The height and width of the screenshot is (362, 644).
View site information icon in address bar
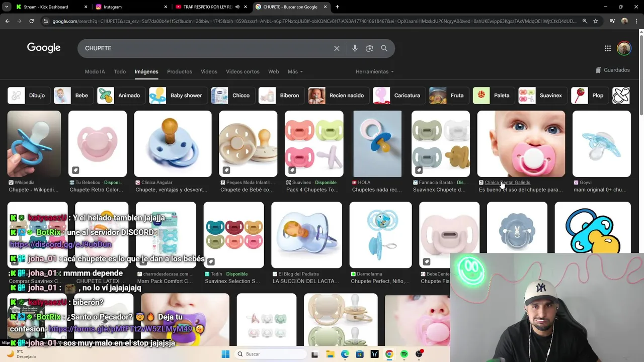click(46, 21)
